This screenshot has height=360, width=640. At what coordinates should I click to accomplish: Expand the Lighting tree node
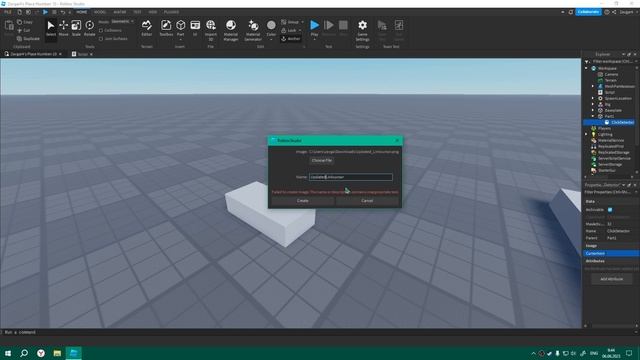pos(587,134)
